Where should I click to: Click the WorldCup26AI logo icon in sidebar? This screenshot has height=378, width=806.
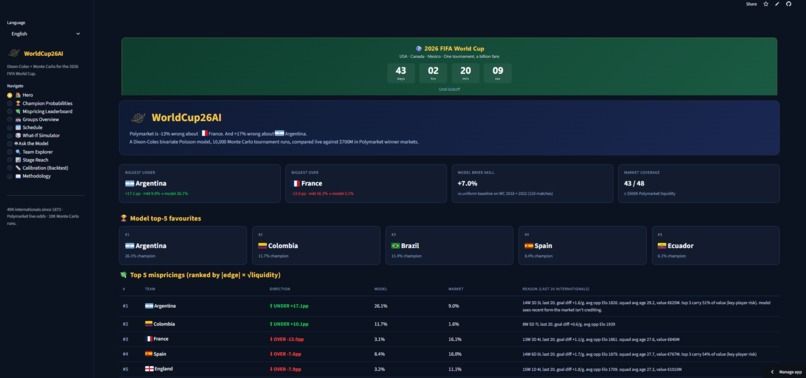pos(14,53)
